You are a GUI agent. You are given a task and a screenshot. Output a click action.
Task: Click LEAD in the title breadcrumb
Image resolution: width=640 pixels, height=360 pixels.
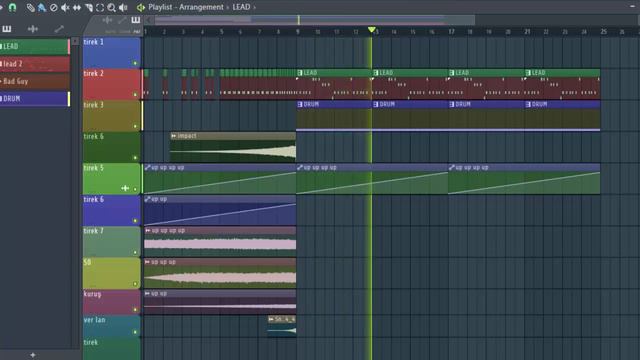[241, 7]
